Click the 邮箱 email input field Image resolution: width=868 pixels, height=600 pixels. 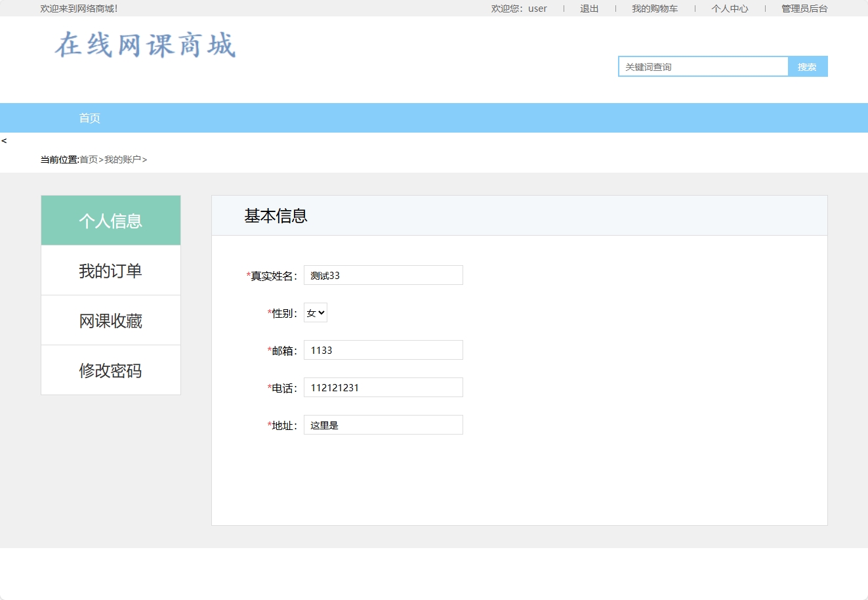[x=383, y=350]
